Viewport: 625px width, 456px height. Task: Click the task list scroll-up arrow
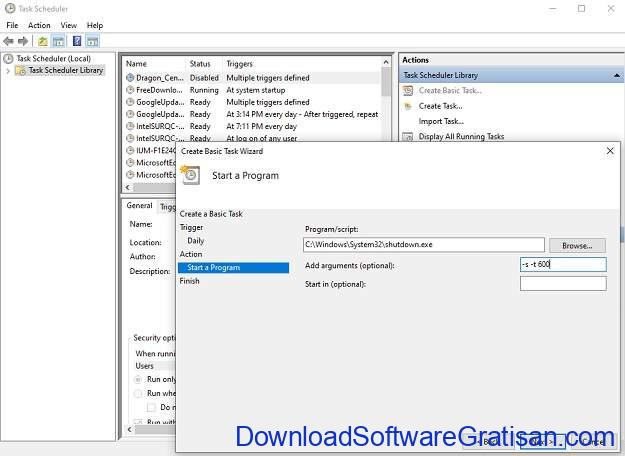pyautogui.click(x=385, y=62)
